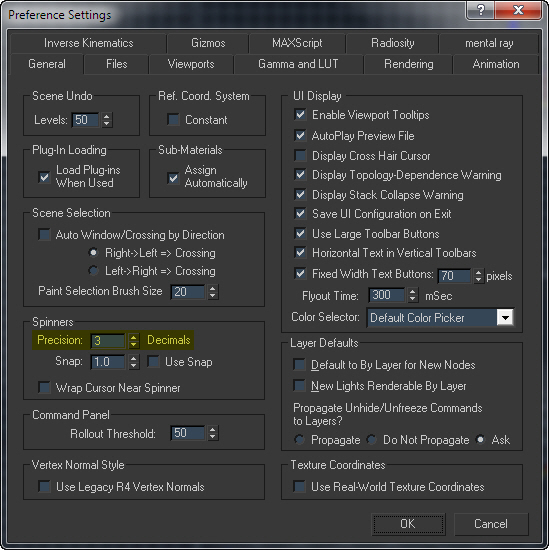
Task: Select the General tab
Action: click(47, 64)
